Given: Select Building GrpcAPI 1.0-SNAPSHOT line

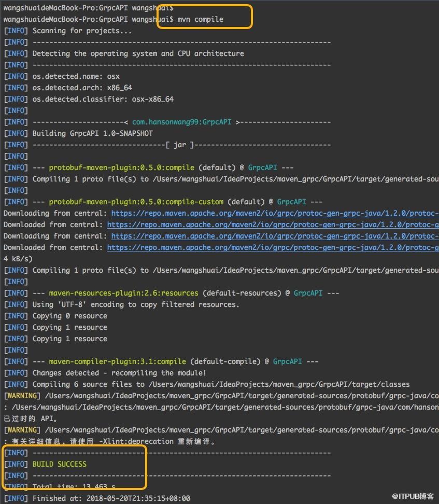Looking at the screenshot, I should (x=78, y=133).
